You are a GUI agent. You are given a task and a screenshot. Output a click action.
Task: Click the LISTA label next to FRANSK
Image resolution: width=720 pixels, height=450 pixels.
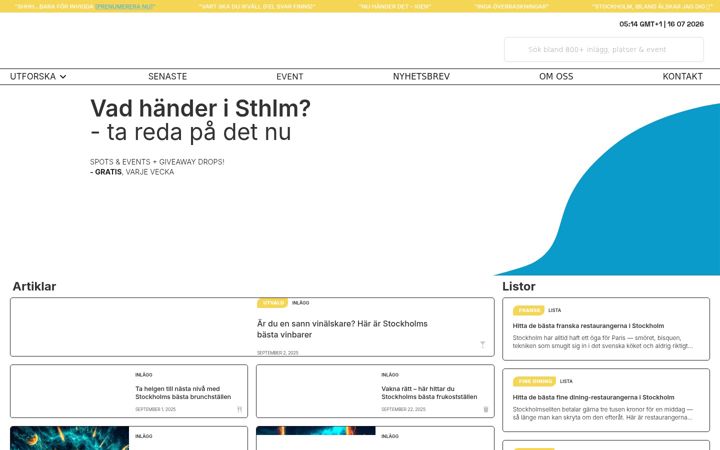pos(554,310)
